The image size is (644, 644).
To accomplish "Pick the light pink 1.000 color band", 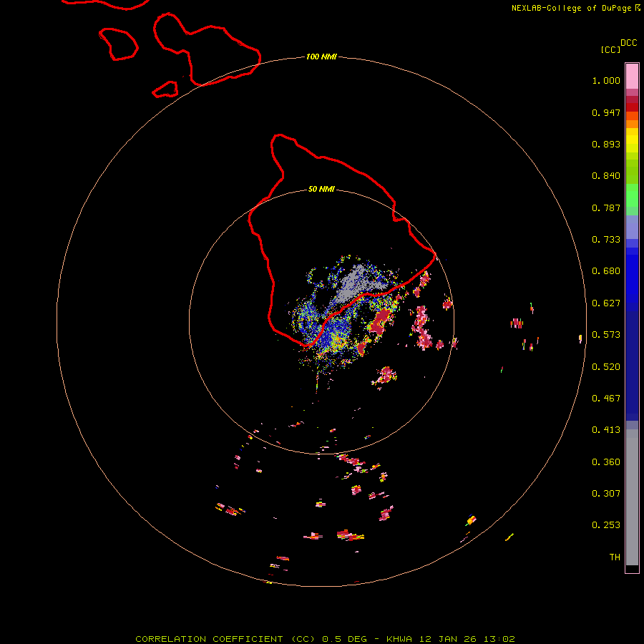I will click(632, 76).
